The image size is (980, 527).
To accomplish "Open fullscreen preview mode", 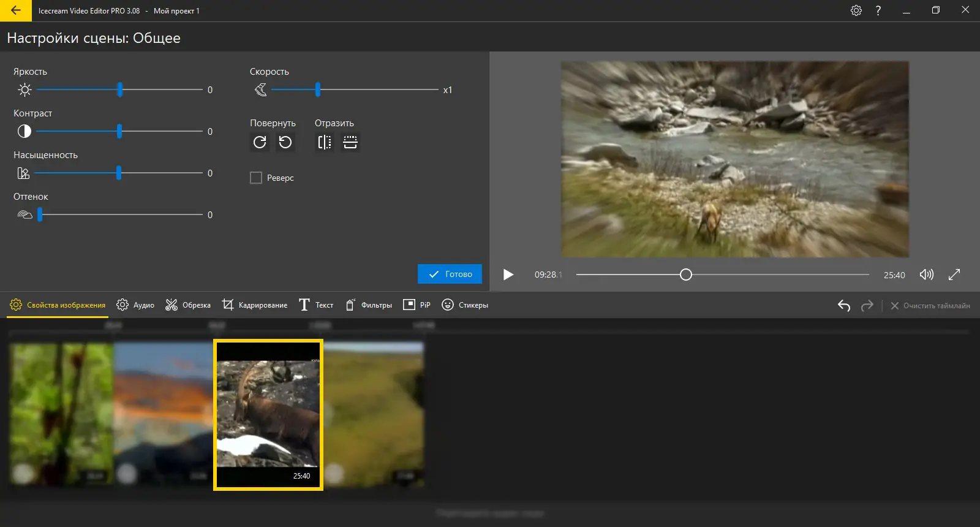I will [x=954, y=275].
